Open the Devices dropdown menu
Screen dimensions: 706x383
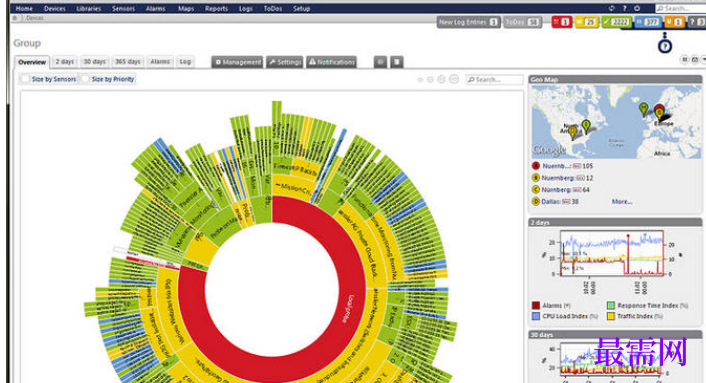[x=55, y=8]
